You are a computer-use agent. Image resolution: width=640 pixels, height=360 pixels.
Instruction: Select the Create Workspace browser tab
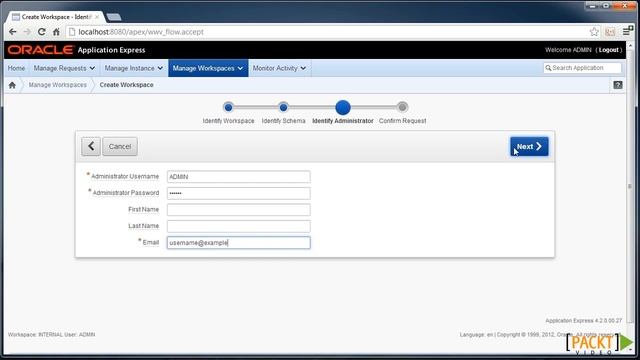(x=55, y=17)
